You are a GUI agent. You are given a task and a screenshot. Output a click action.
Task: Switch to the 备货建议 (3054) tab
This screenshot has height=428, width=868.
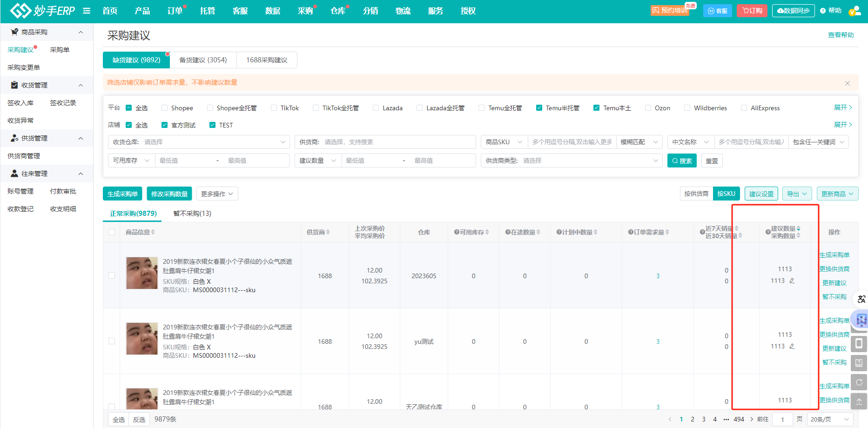click(x=203, y=60)
